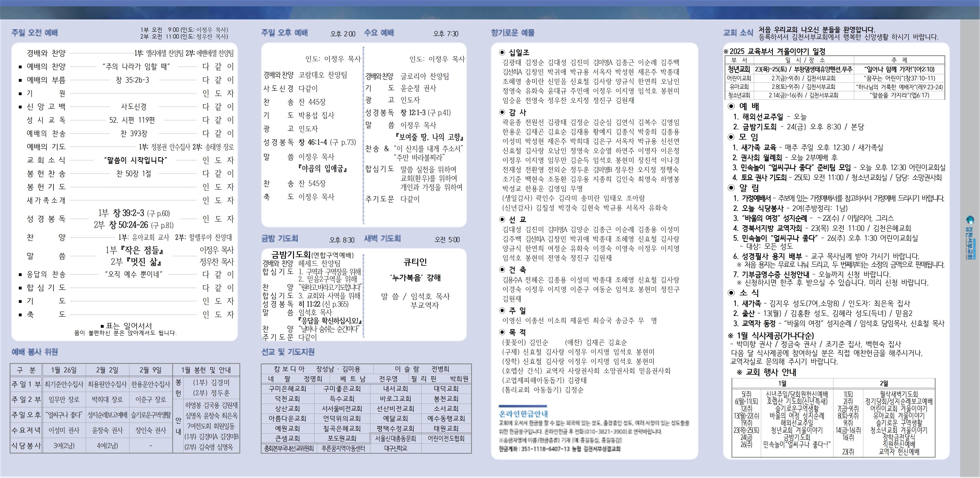Screen dimensions: 980x478
Task: Click the '아름다운교회' mission table cell
Action: [288, 418]
